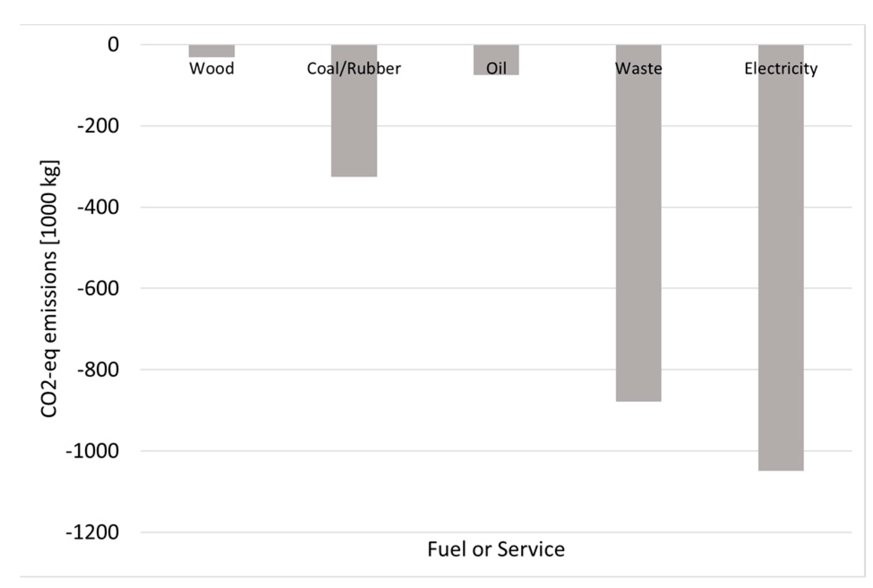Select the Waste category label

(639, 69)
